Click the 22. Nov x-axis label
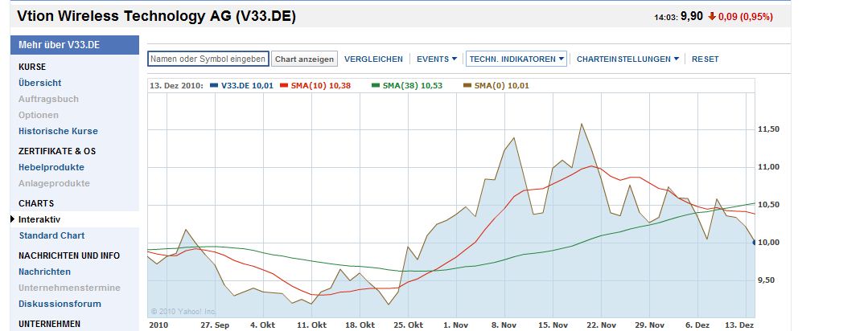This screenshot has width=868, height=331. (602, 325)
